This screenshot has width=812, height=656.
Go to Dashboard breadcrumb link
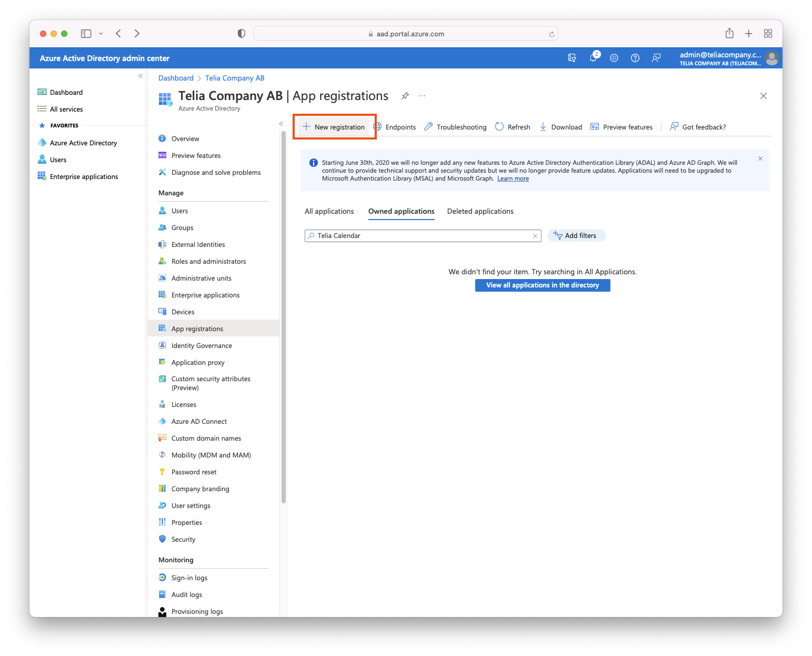pos(176,78)
